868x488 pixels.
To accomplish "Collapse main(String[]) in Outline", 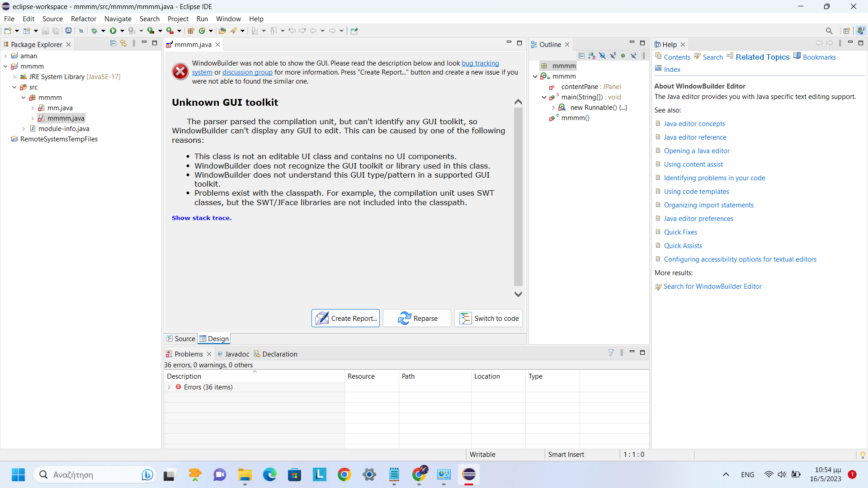I will click(544, 97).
